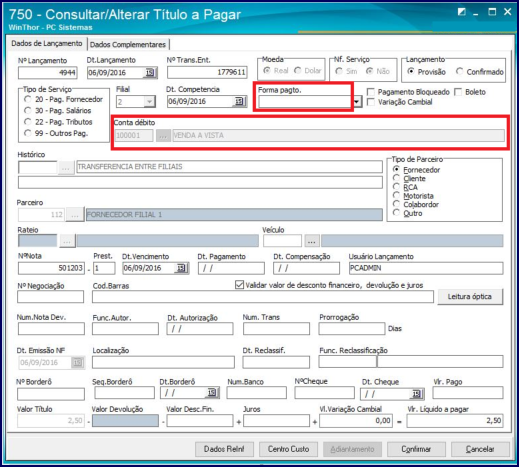Select Motorista as Tipo de Parceiro

[396, 196]
